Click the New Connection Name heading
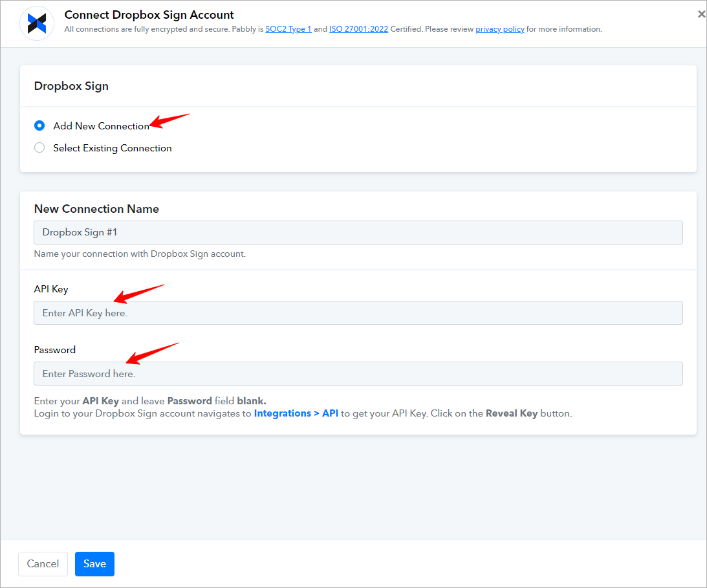This screenshot has width=707, height=588. (x=96, y=209)
